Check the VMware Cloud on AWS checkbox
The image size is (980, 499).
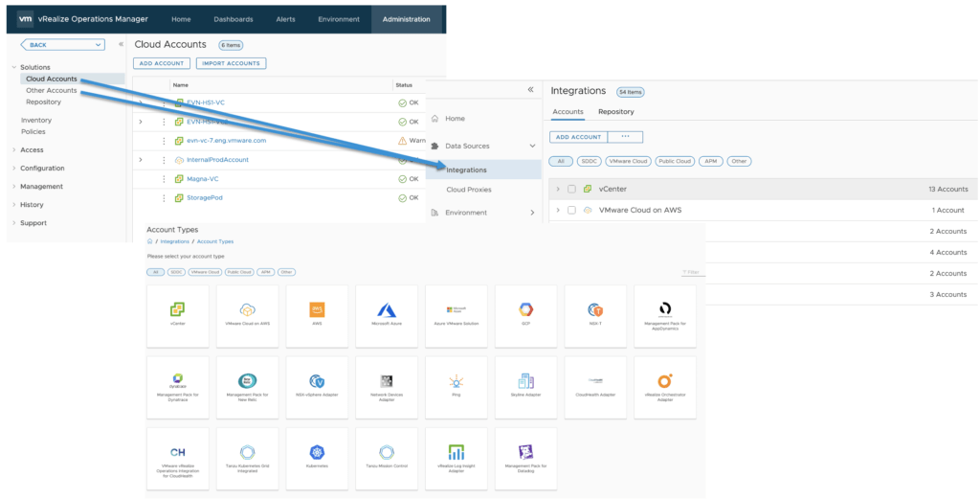(x=572, y=210)
